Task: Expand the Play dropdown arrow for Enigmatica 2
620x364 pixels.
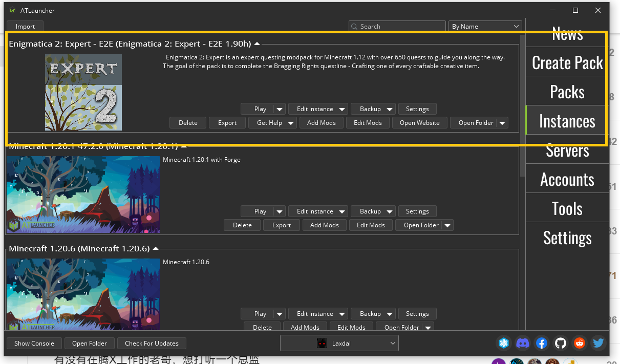Action: click(x=280, y=109)
